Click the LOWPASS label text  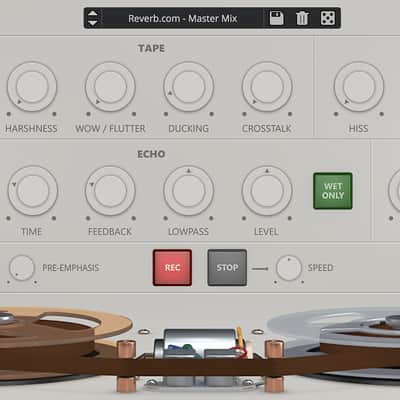188,232
